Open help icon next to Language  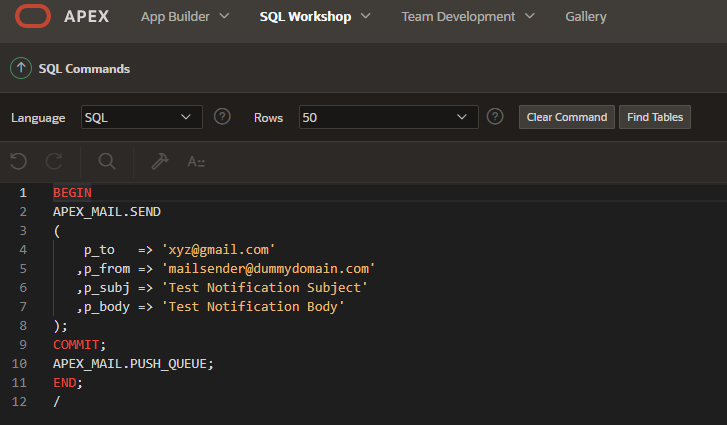222,116
